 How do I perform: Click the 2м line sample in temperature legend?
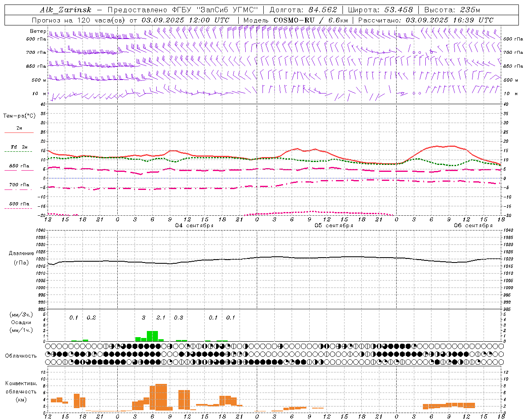19,132
